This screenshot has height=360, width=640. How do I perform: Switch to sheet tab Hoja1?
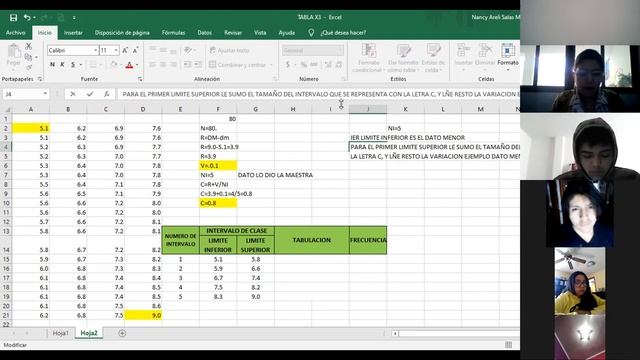(60, 333)
